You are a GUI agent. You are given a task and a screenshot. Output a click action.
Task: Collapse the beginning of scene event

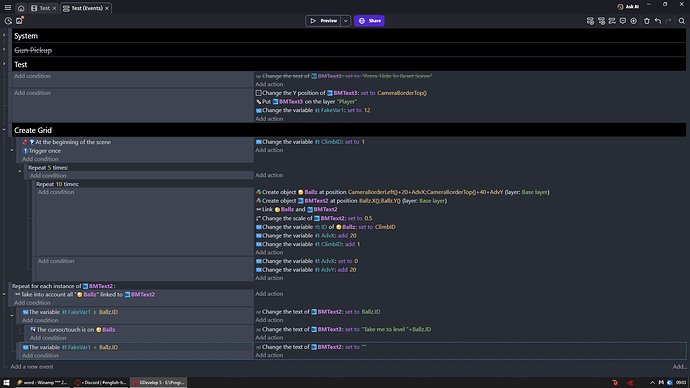point(12,150)
